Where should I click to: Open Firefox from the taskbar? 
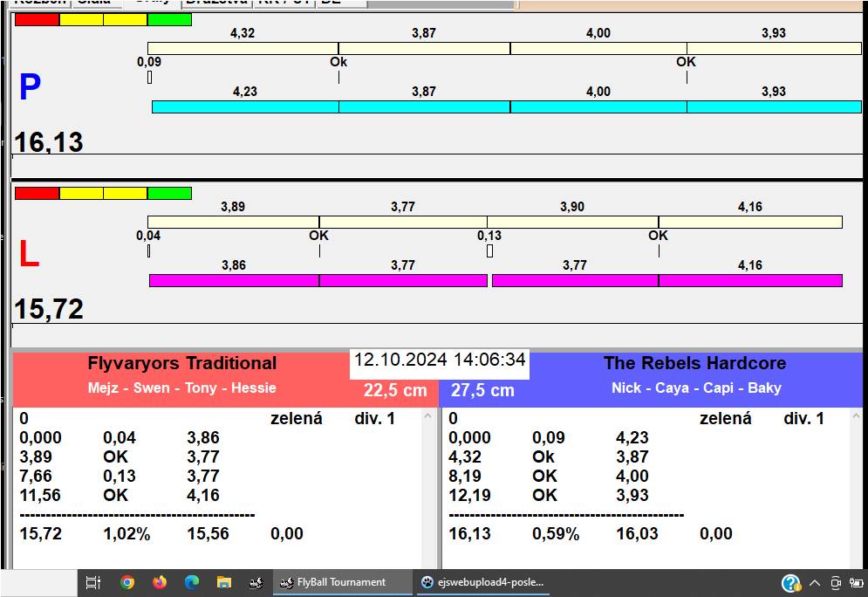[159, 582]
